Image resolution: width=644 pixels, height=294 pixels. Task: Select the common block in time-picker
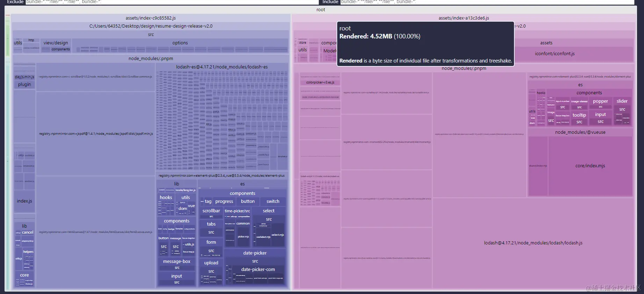(x=243, y=224)
